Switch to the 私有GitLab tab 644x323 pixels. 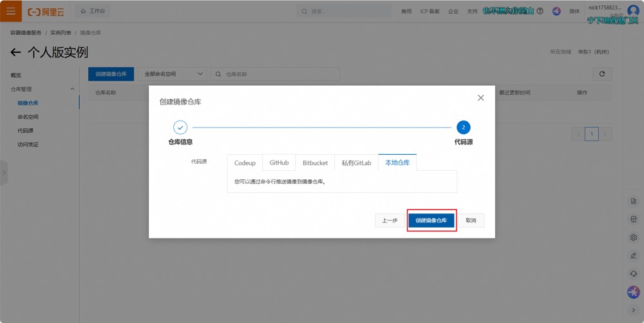(x=357, y=162)
